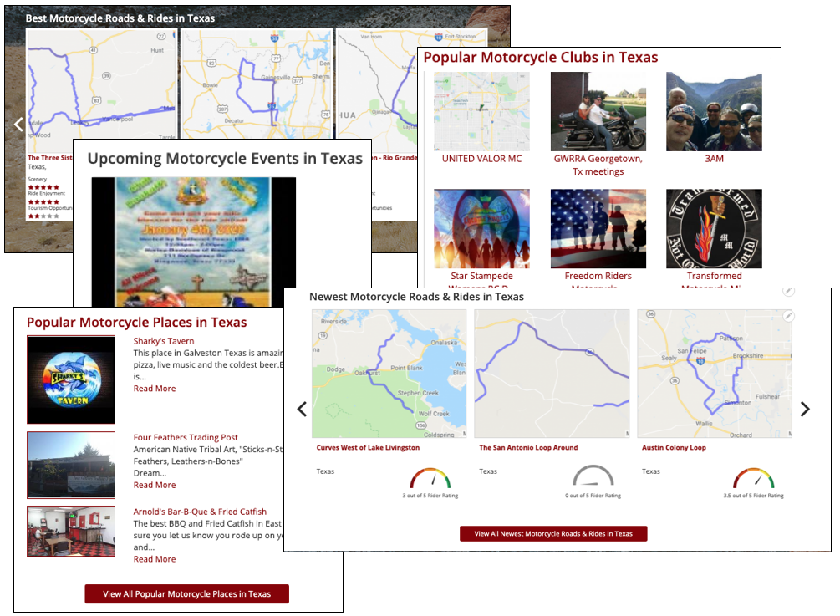Click left arrow on Best Motorcycle Roads carousel

coord(18,124)
